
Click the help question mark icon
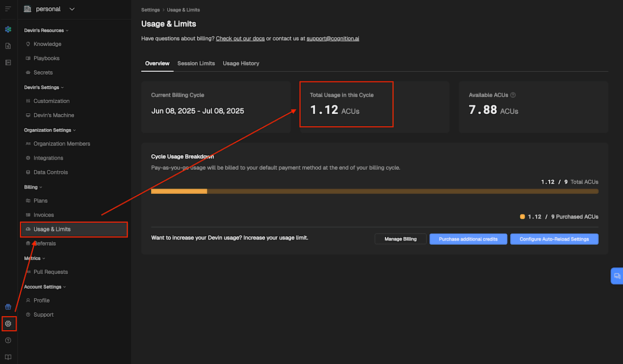click(8, 341)
